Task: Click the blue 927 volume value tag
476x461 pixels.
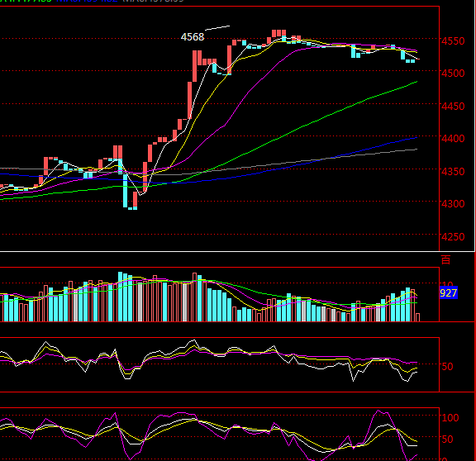Action: pos(449,292)
